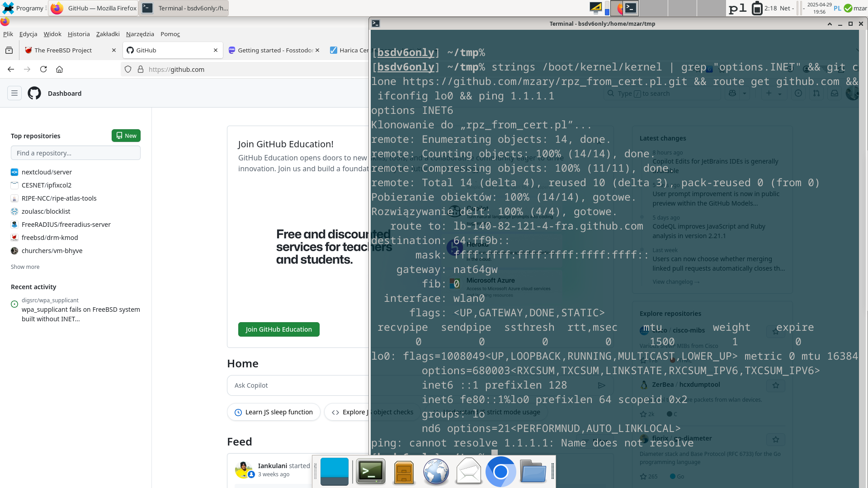Switch to the Harica tab

tap(348, 50)
